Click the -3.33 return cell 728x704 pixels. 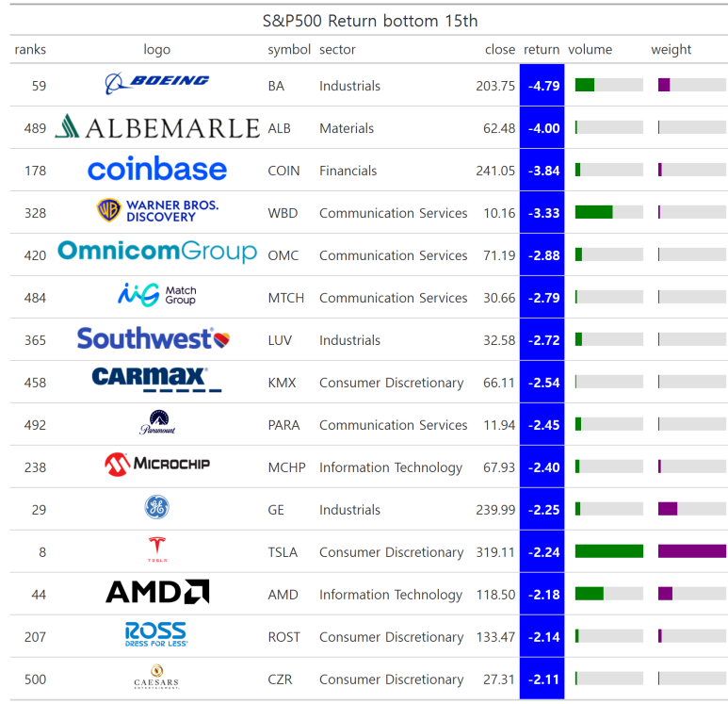click(542, 213)
